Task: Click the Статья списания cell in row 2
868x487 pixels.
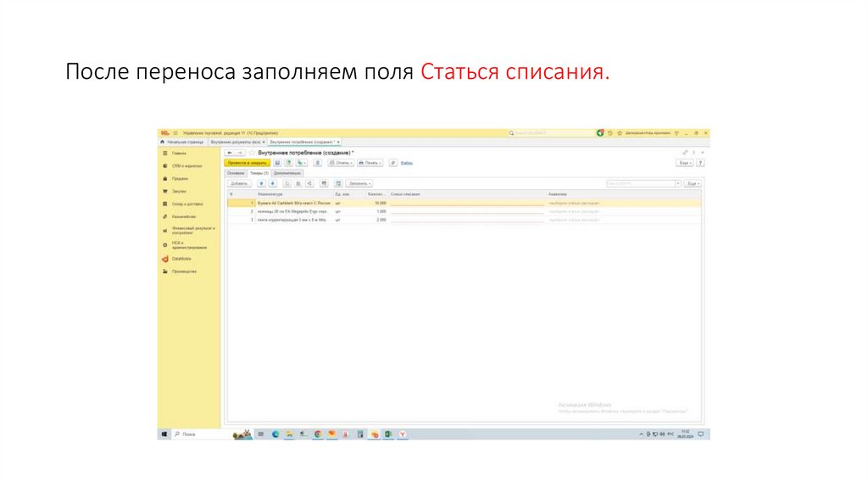Action: tap(467, 211)
